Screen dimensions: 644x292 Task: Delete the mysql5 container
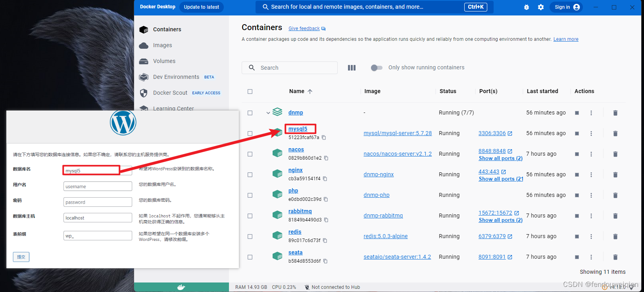tap(615, 134)
